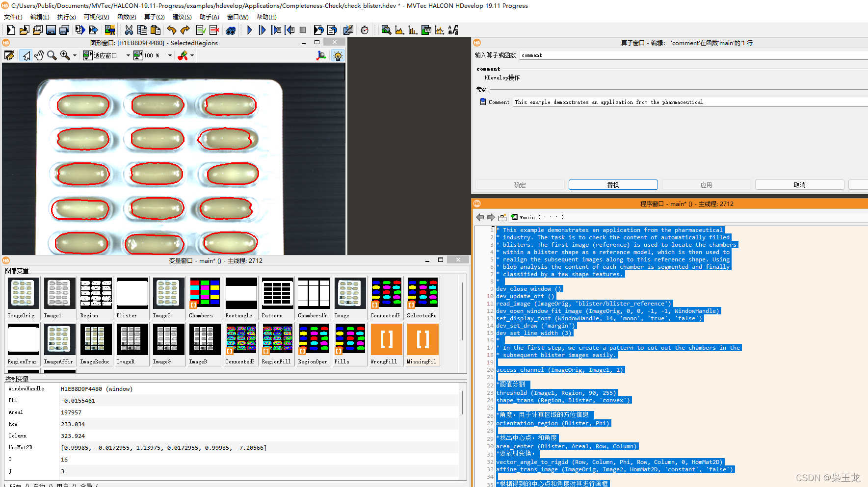Open the 算子(O) menu
Screen dimensions: 868x487
tap(155, 17)
